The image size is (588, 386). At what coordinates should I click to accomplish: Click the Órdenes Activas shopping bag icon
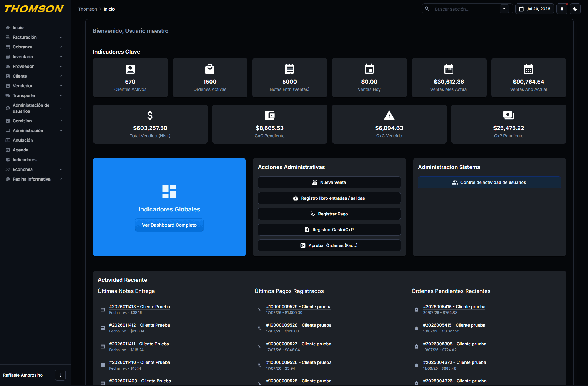pos(210,69)
